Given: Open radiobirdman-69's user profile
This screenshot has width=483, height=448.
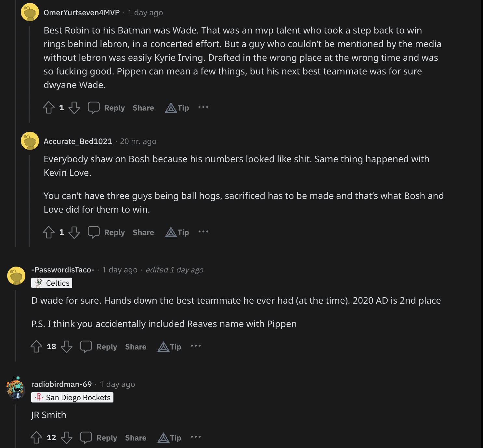Looking at the screenshot, I should [x=61, y=384].
